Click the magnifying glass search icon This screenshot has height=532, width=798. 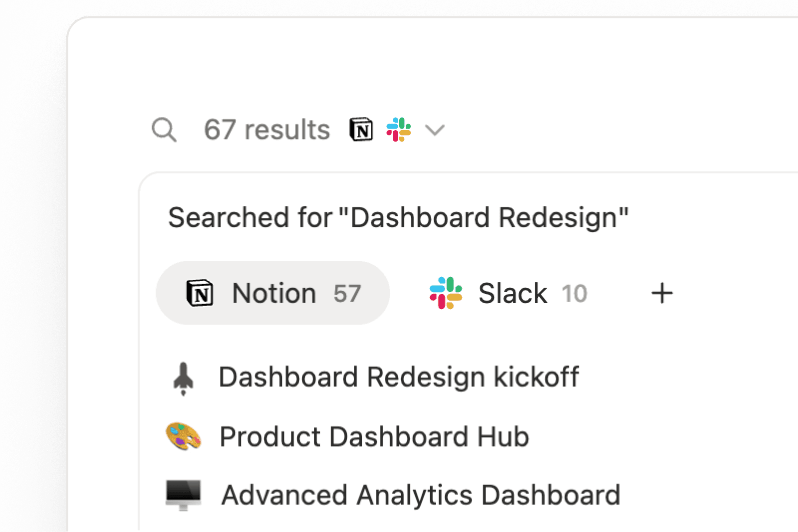tap(164, 130)
